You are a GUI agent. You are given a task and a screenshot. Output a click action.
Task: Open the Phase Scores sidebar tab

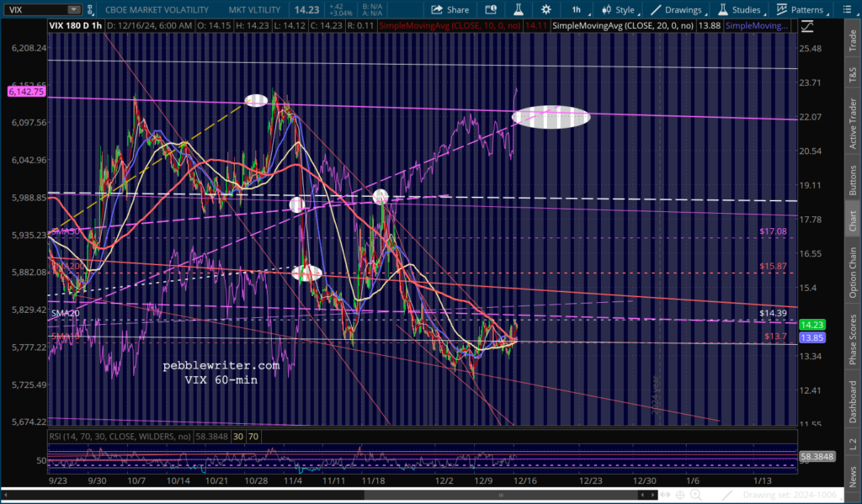pos(852,339)
